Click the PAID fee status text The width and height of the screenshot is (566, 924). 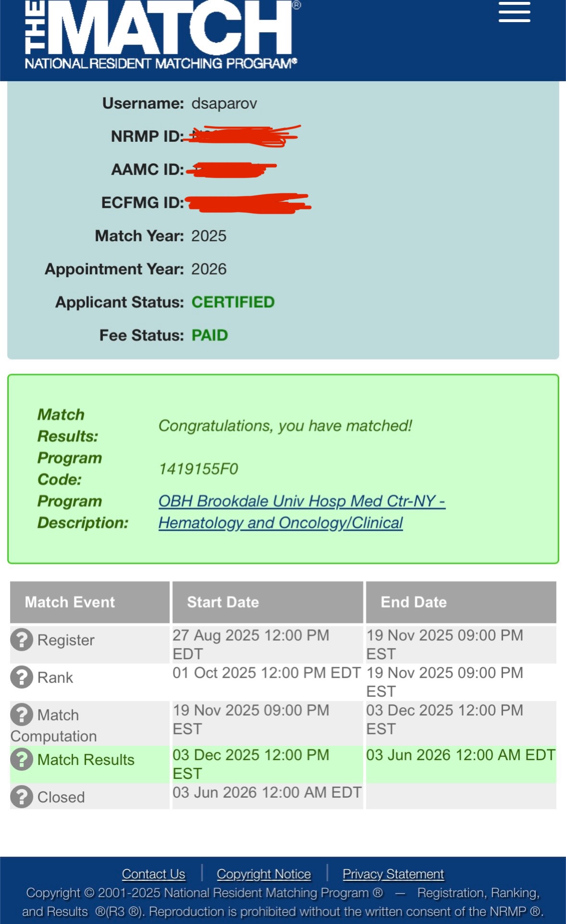point(209,335)
